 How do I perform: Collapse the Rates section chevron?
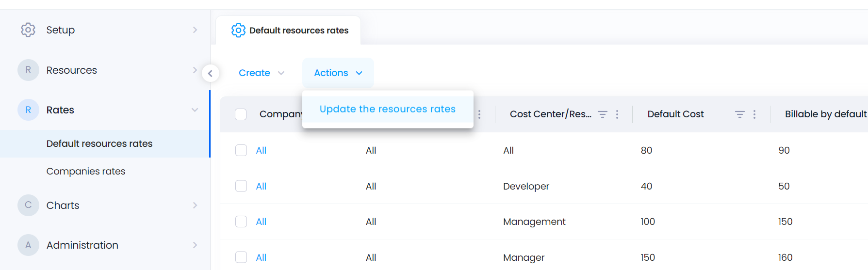195,110
